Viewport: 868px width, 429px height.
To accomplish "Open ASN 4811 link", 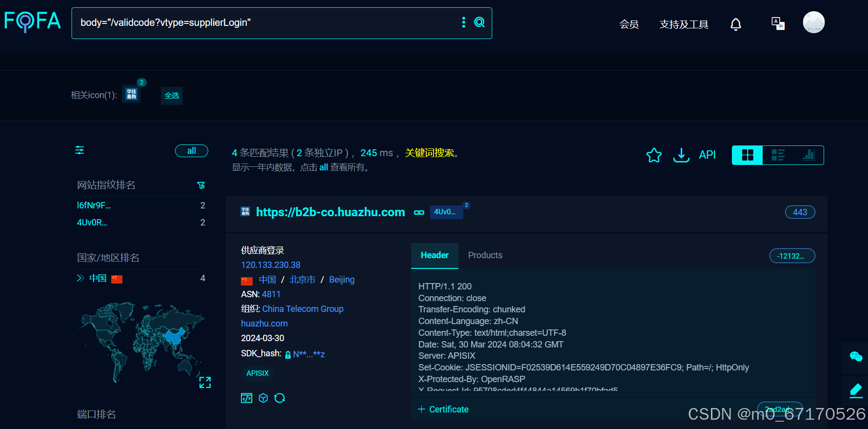I will point(271,294).
